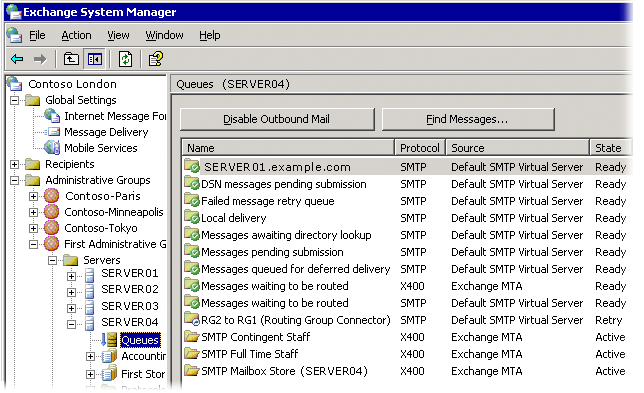Collapse the Global Settings node
The height and width of the screenshot is (393, 644).
[x=14, y=100]
